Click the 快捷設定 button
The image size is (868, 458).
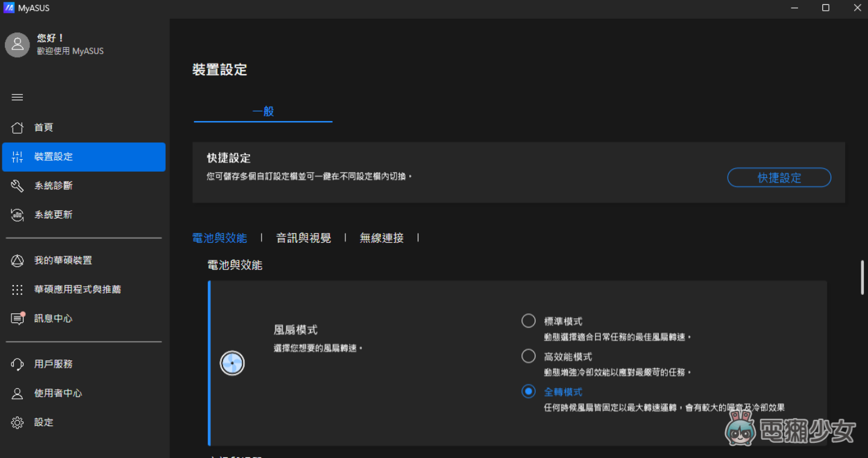(779, 178)
